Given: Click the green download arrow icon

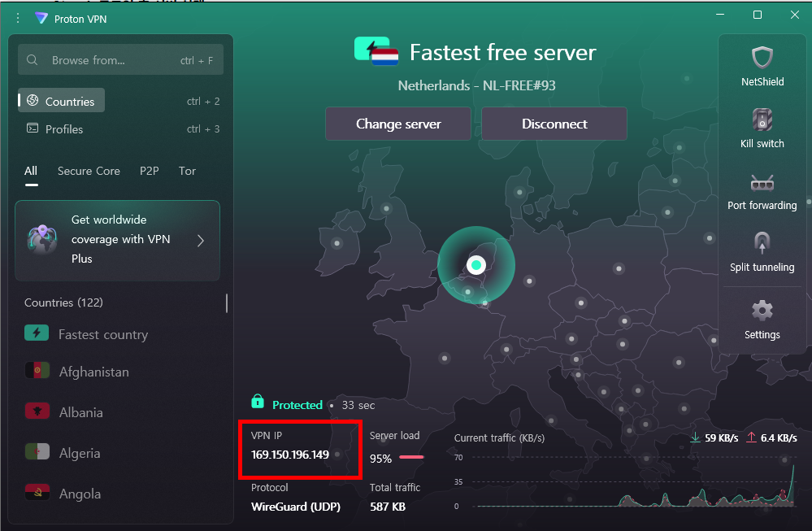Looking at the screenshot, I should coord(696,437).
